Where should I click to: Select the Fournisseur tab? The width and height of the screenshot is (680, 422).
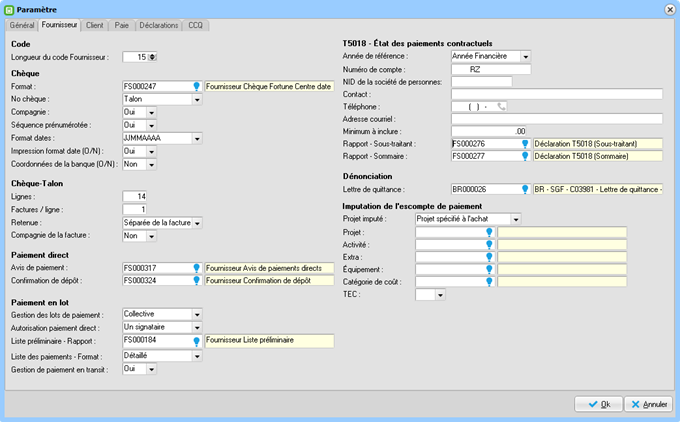[59, 25]
